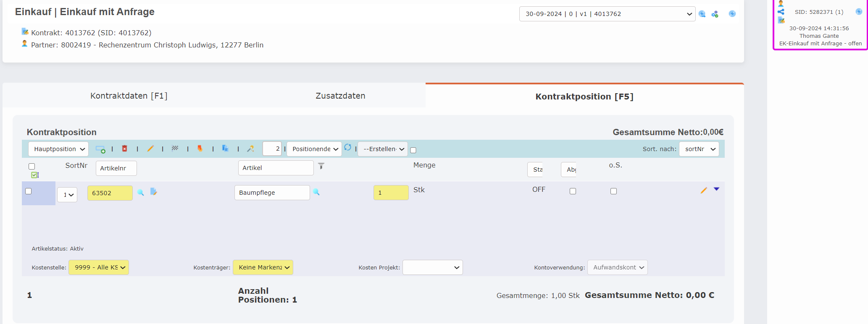Viewport: 868px width, 324px height.
Task: Click the magnifier icon beside Baumpflege
Action: 316,192
